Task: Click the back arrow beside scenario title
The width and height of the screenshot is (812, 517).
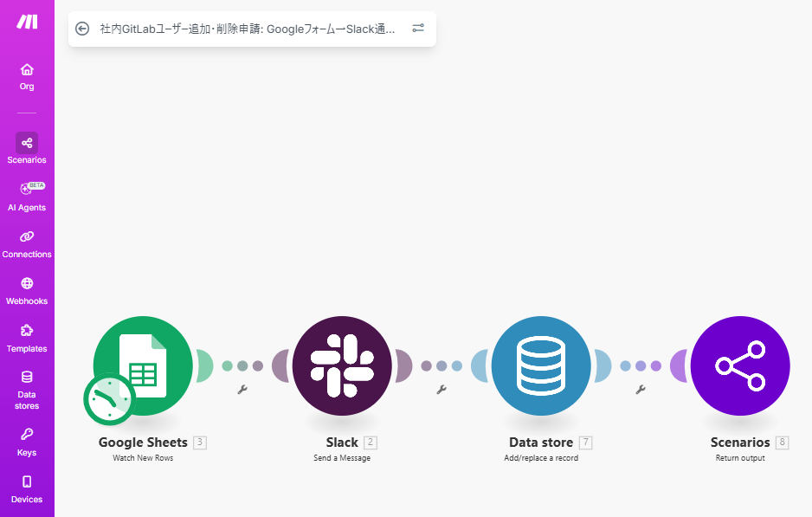Action: coord(82,29)
